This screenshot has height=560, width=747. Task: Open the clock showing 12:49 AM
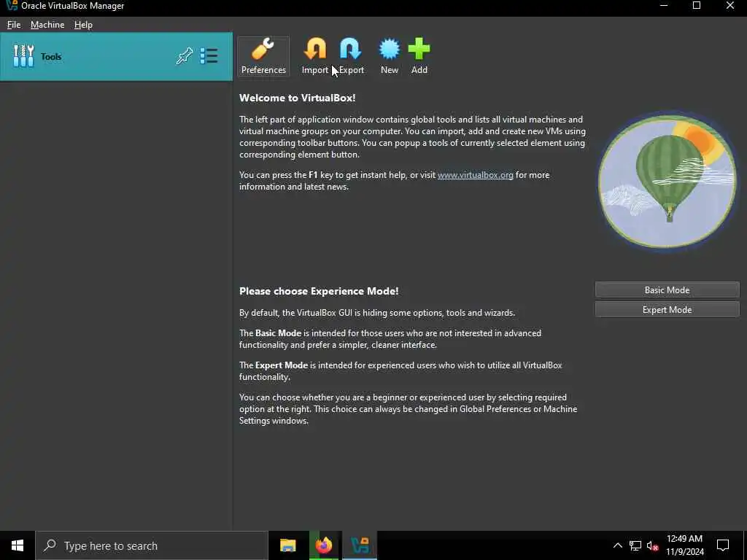pyautogui.click(x=684, y=545)
